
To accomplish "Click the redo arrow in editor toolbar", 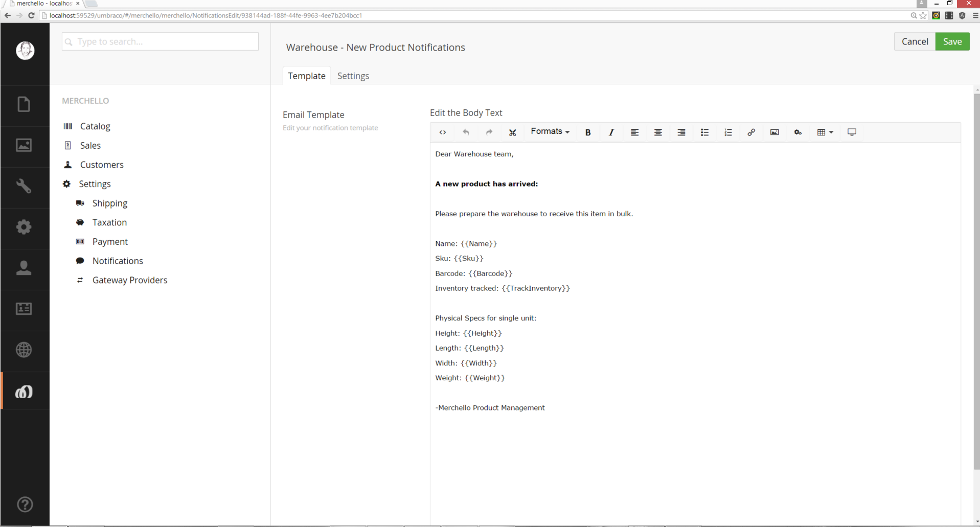I will (x=489, y=132).
